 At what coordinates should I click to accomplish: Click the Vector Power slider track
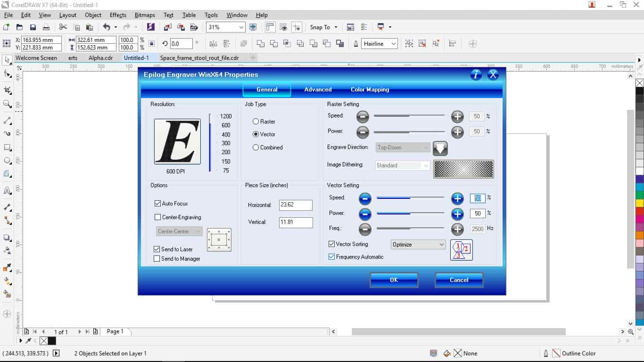coord(410,214)
